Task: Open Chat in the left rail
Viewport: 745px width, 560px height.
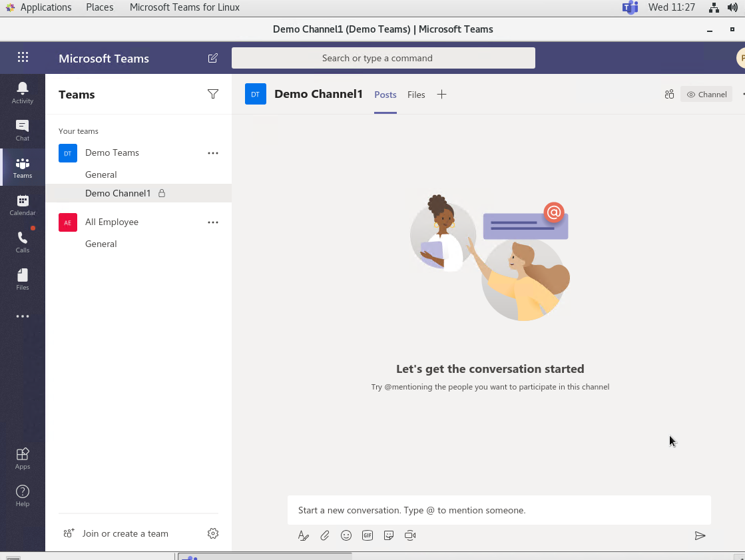Action: (x=23, y=131)
